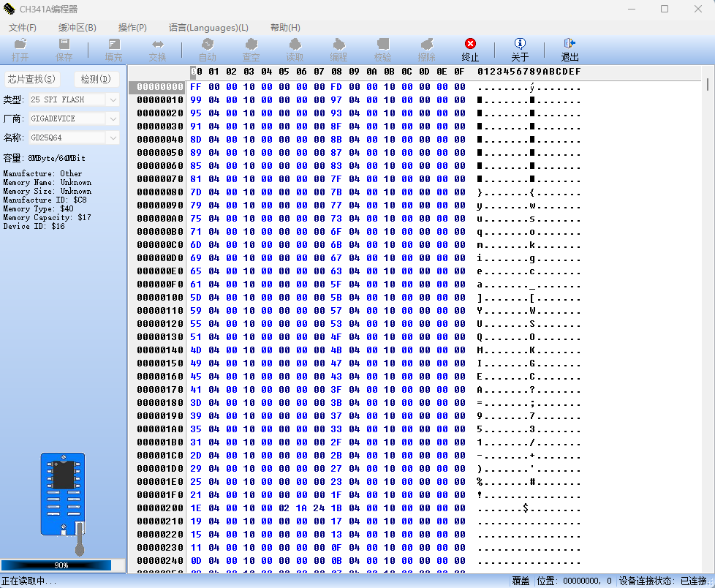Click the 99 byte in row 00000010
The width and height of the screenshot is (715, 588).
coord(196,100)
